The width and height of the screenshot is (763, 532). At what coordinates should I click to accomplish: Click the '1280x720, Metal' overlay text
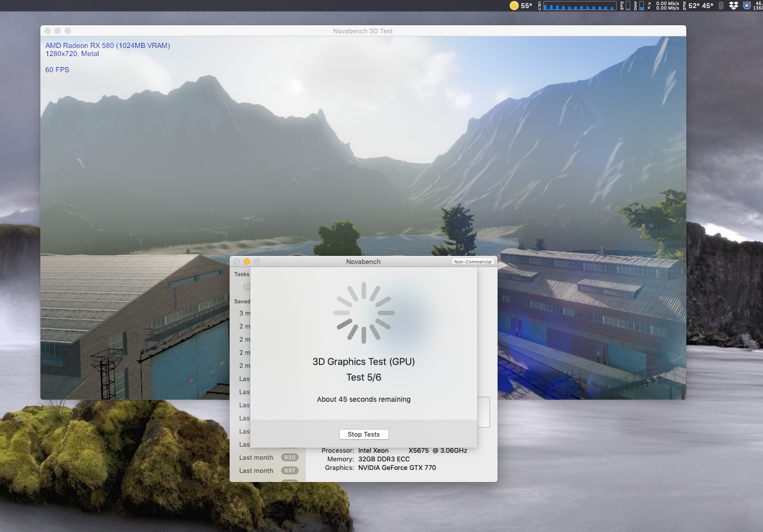[72, 54]
